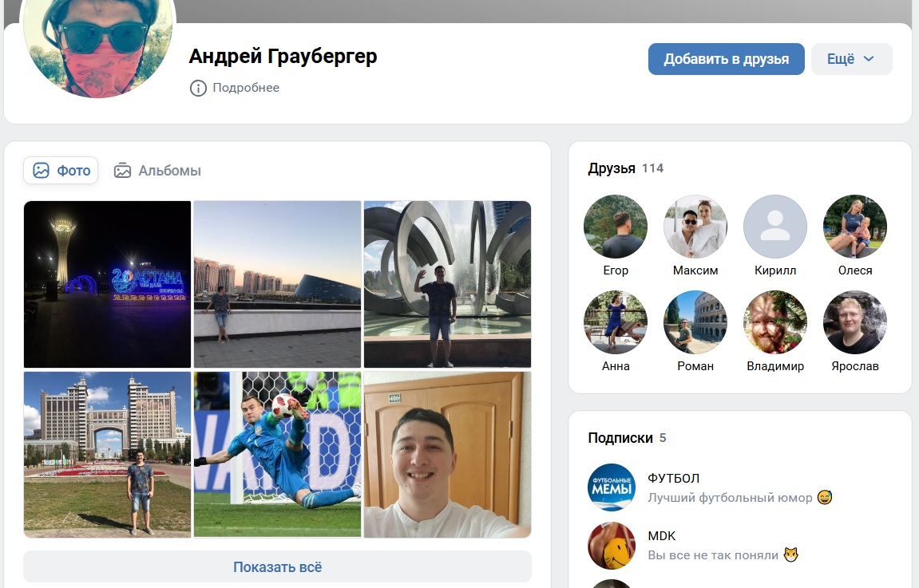919x588 pixels.
Task: Click the name Ярослав
Action: (x=855, y=367)
